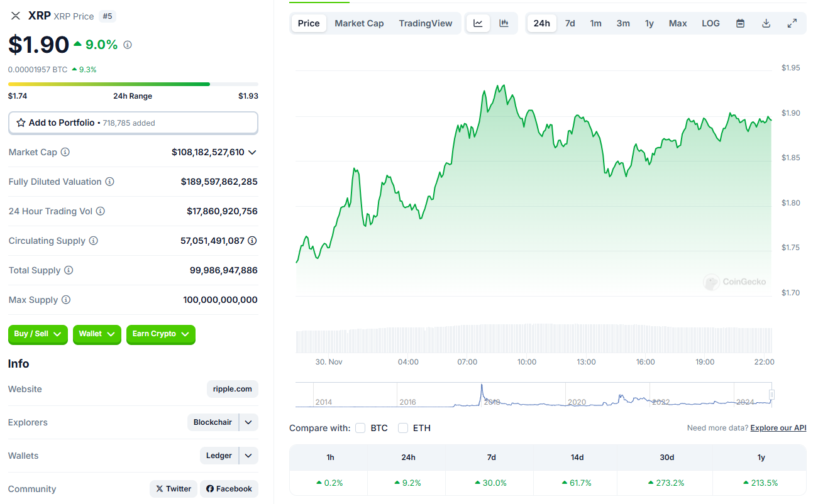Switch to candlestick chart view icon

pyautogui.click(x=504, y=23)
